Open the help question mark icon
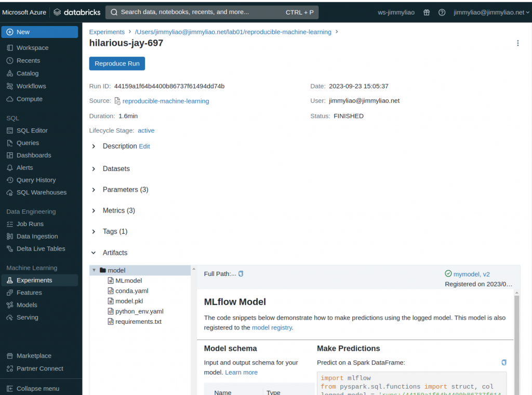This screenshot has height=395, width=532. (442, 12)
